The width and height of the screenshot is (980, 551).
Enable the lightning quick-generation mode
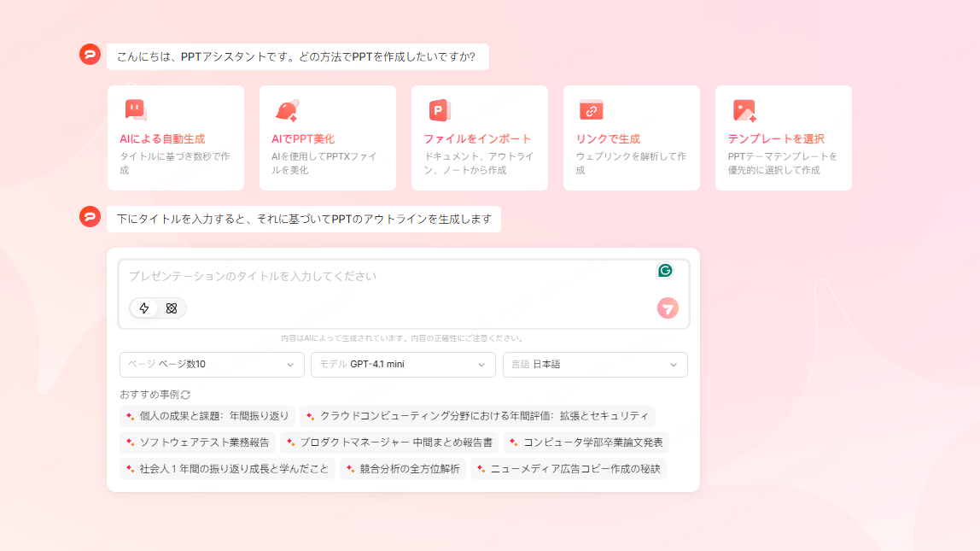coord(143,308)
